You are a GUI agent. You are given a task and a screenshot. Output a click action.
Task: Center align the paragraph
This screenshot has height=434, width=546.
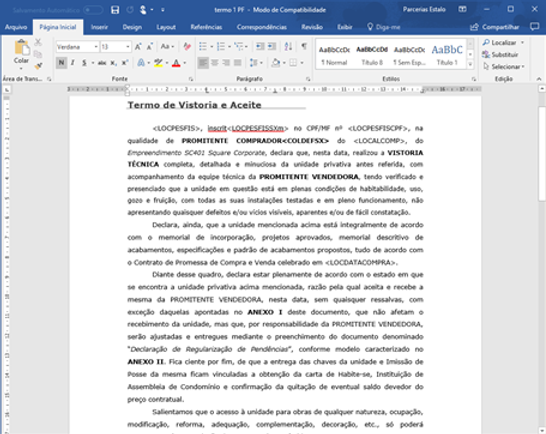(x=215, y=63)
